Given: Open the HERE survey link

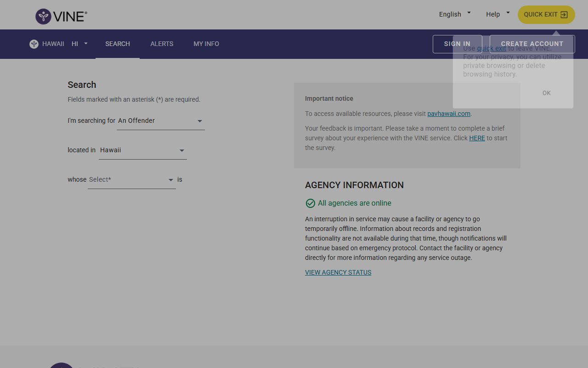Looking at the screenshot, I should (x=477, y=138).
